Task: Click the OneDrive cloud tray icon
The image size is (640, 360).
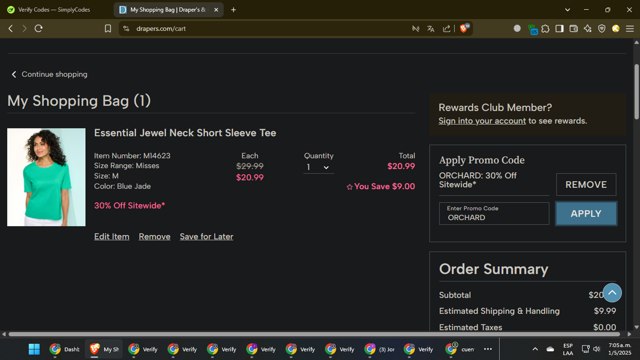Action: click(x=550, y=349)
